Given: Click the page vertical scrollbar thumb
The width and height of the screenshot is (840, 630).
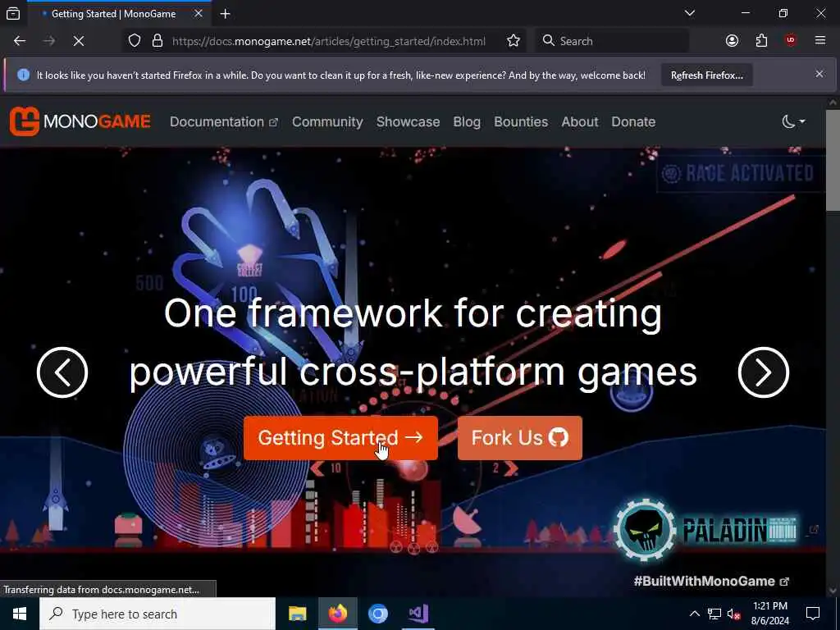Looking at the screenshot, I should point(833,160).
